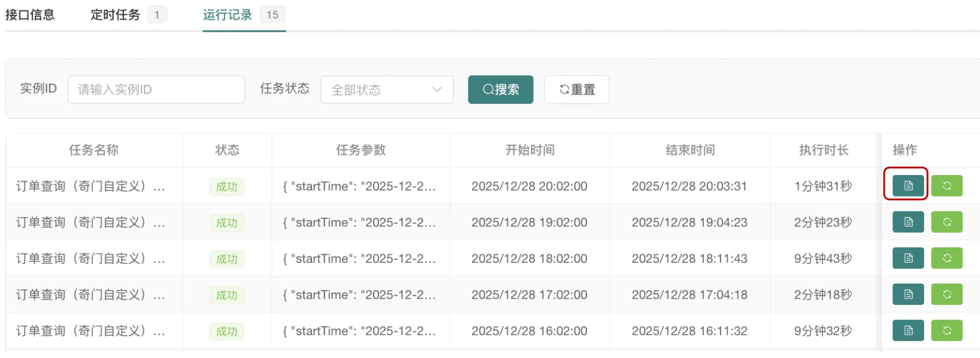Click the 搜索 search button
This screenshot has width=980, height=358.
click(x=500, y=89)
